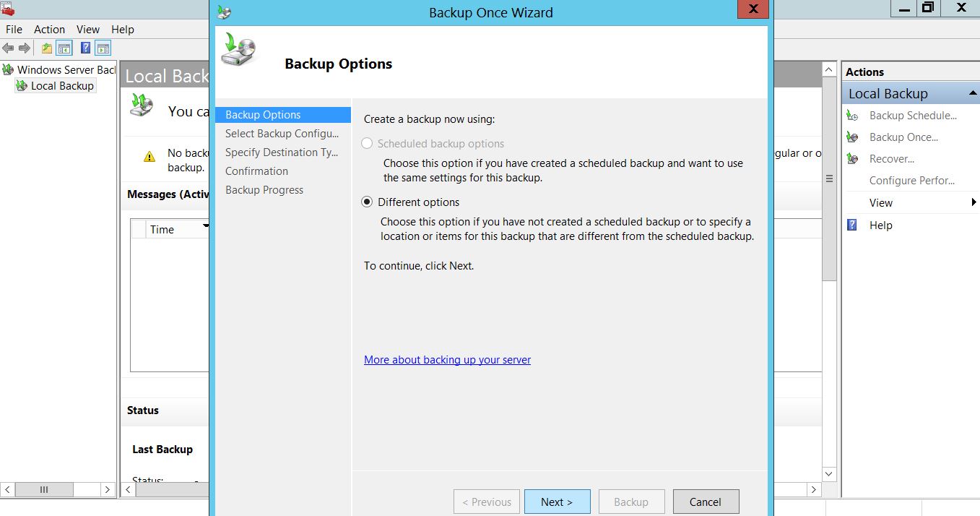Select the Scheduled backup options radio button
Viewport: 980px width, 516px height.
pyautogui.click(x=367, y=144)
